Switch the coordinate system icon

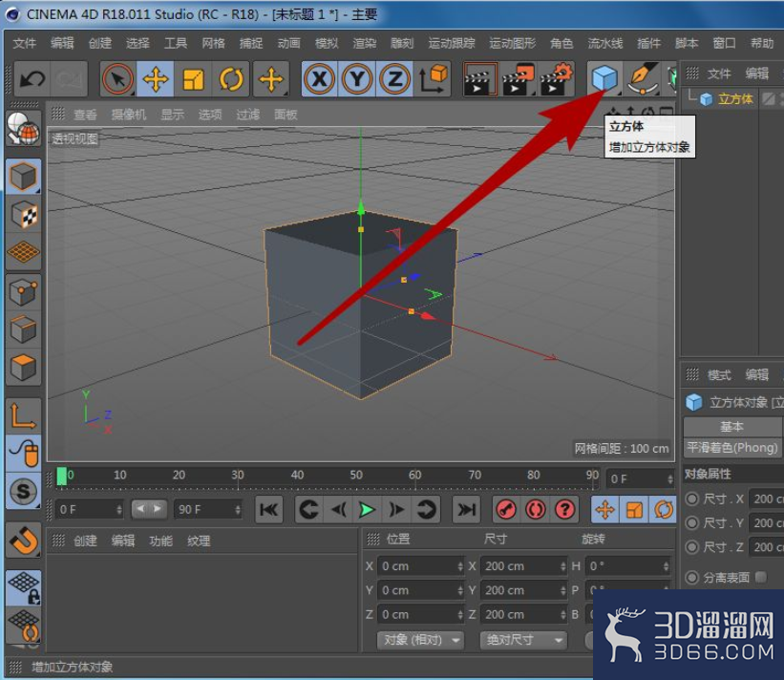(433, 79)
